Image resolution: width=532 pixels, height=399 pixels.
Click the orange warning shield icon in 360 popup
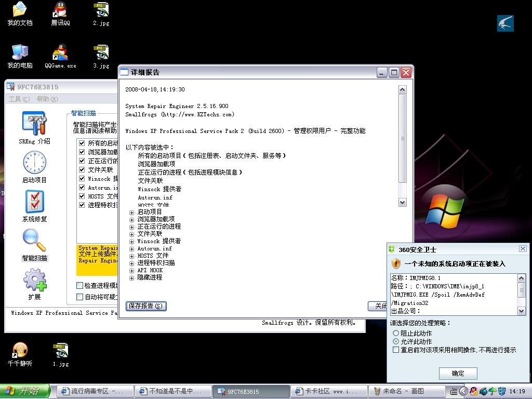[x=396, y=263]
